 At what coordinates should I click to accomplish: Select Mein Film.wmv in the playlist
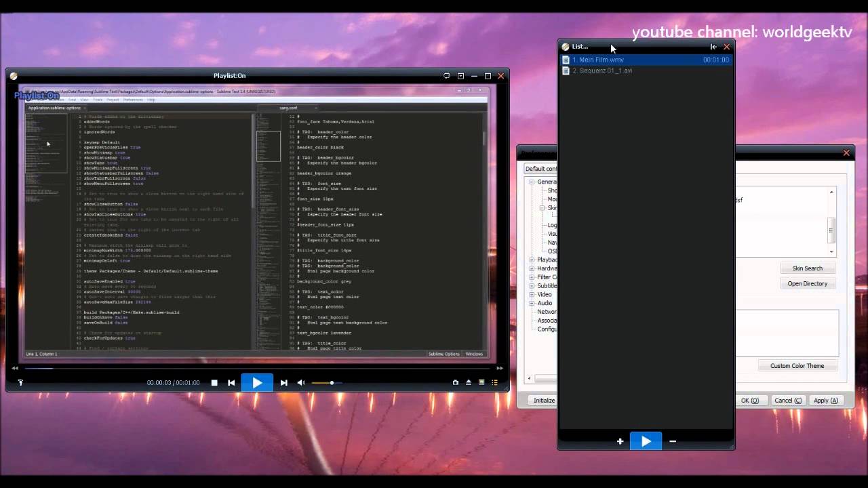tap(598, 60)
